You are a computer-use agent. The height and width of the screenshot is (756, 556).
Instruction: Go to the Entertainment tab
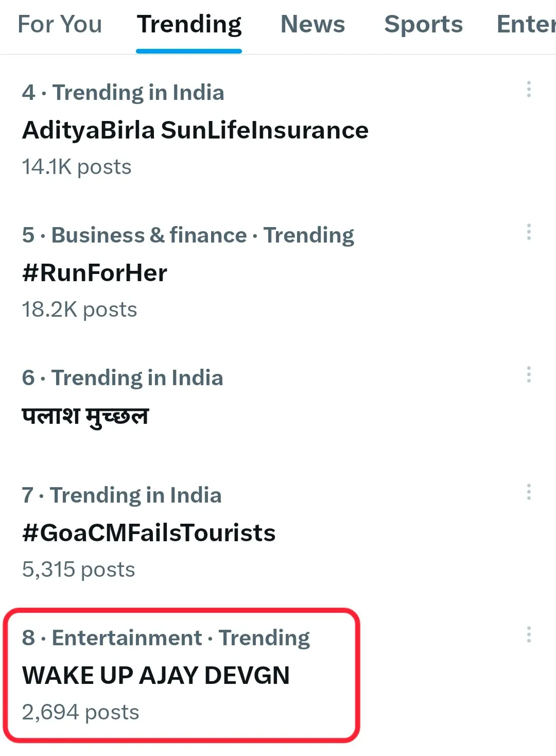pyautogui.click(x=526, y=24)
